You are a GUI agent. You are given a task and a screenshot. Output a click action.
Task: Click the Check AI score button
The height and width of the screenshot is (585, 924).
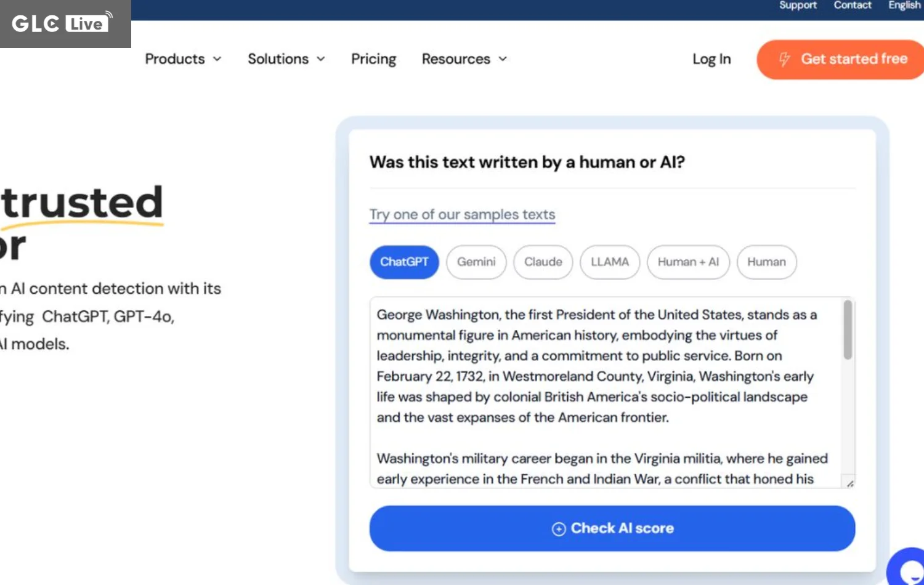(612, 528)
